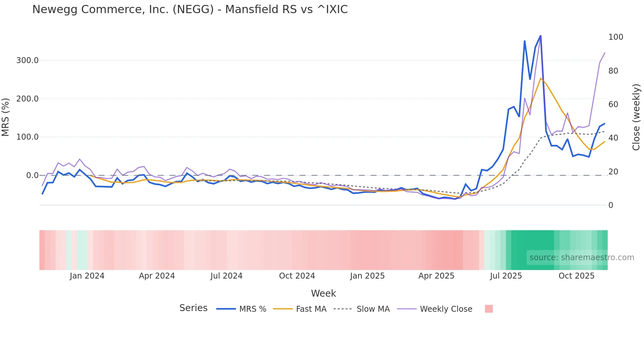Click the '200.0' MRS axis tick
This screenshot has width=644, height=362.
tap(28, 99)
